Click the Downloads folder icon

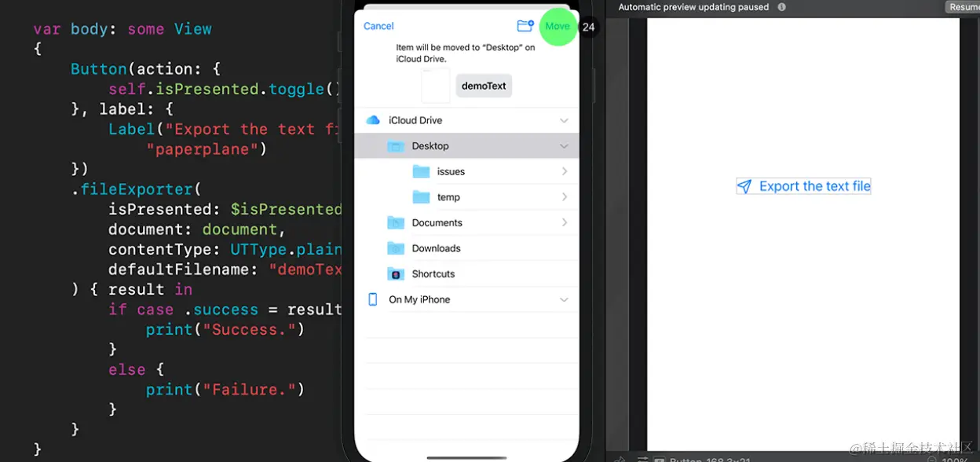coord(396,248)
